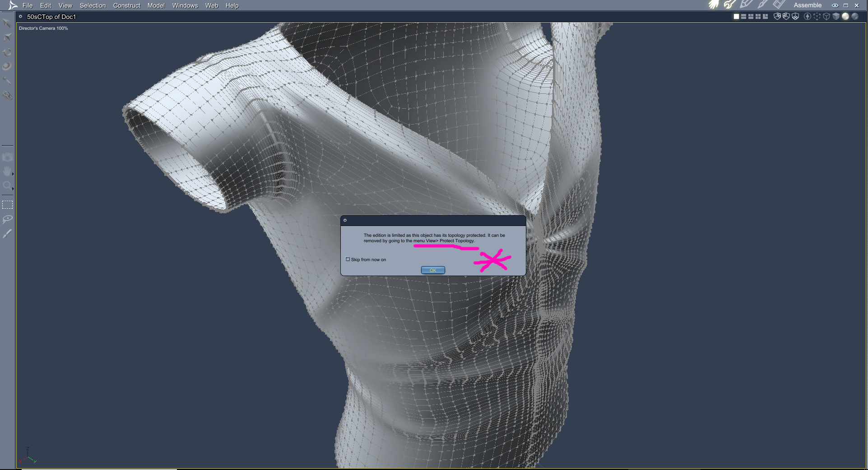Select the chain Link tool
This screenshot has width=868, height=470.
tap(7, 95)
